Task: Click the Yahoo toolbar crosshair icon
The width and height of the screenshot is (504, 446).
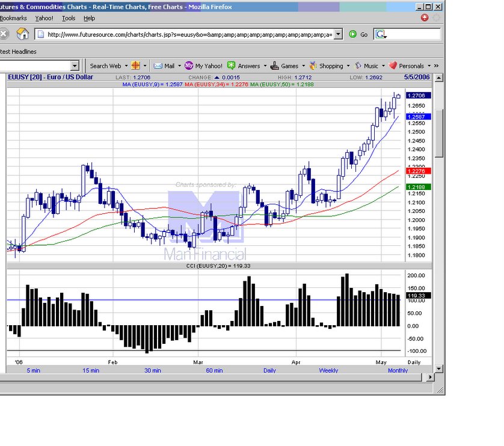Action: pos(136,66)
